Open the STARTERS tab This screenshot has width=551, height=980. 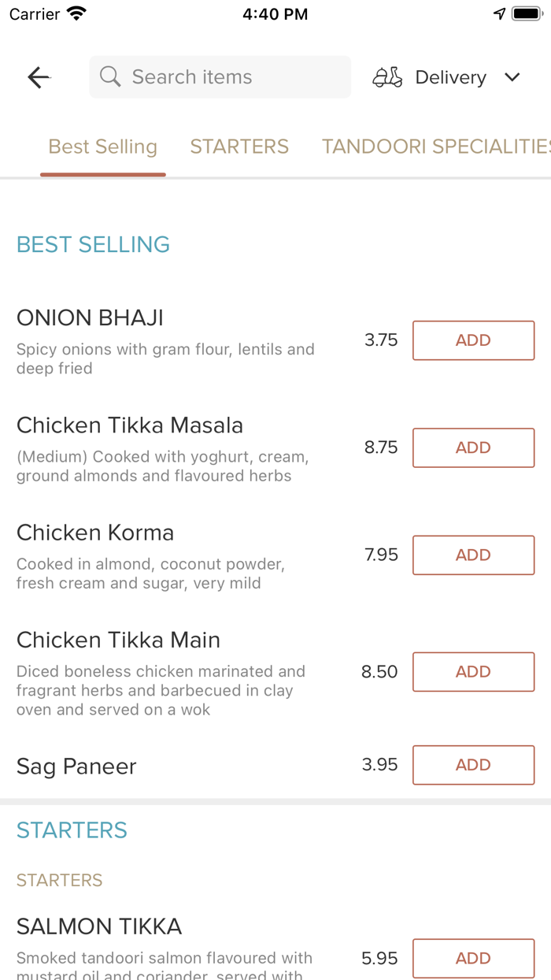239,147
